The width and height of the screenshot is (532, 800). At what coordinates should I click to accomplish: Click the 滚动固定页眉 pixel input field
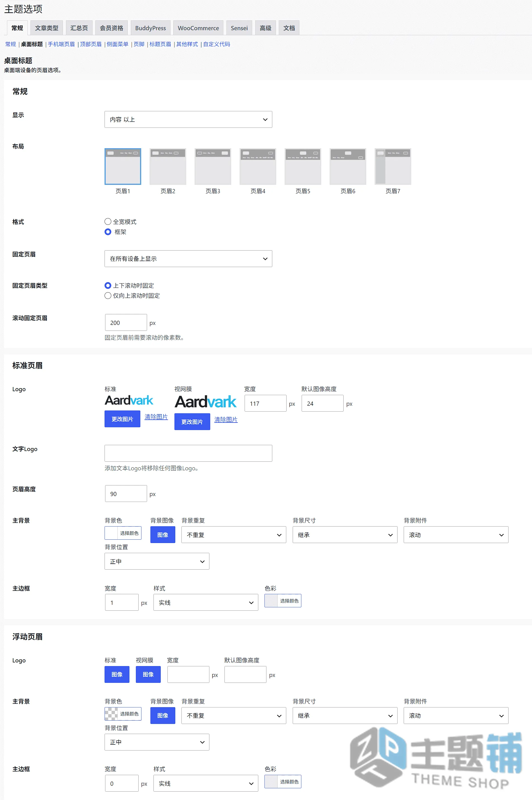[126, 323]
